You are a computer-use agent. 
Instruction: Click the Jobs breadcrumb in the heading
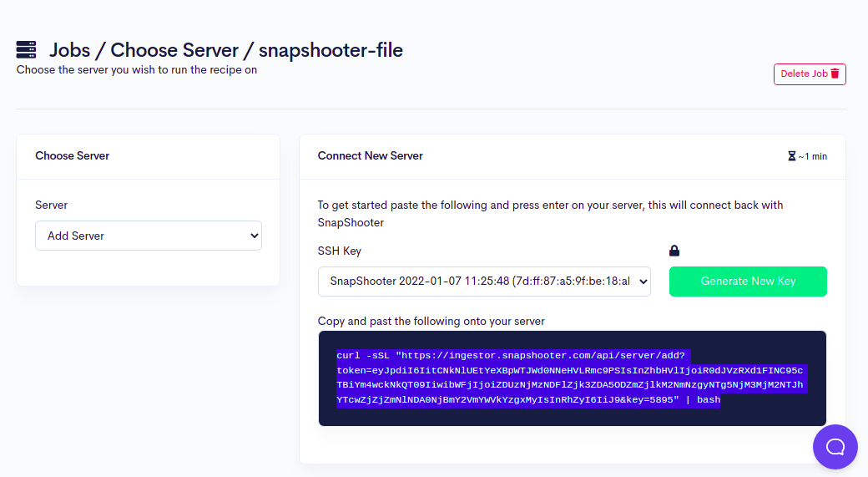pyautogui.click(x=70, y=50)
